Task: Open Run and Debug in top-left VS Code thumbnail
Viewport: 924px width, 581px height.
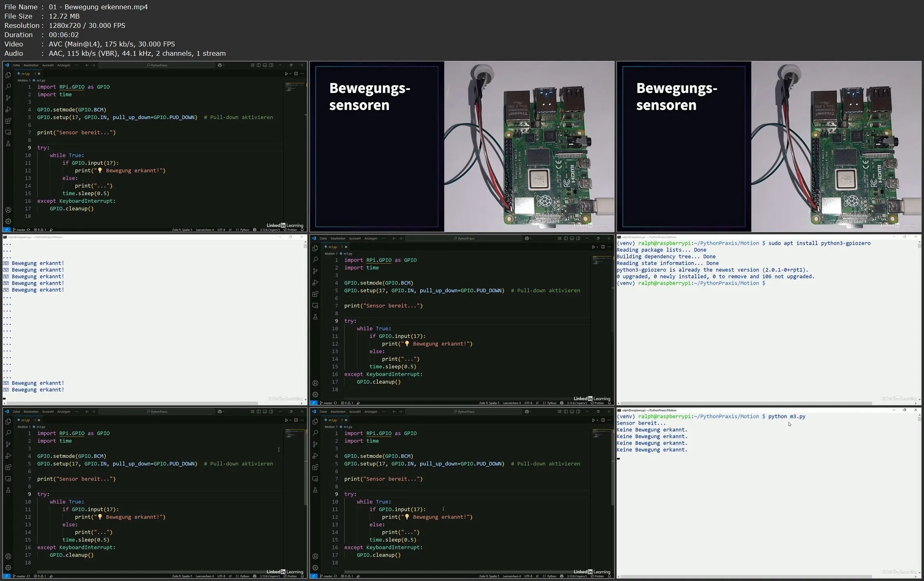Action: tap(8, 109)
